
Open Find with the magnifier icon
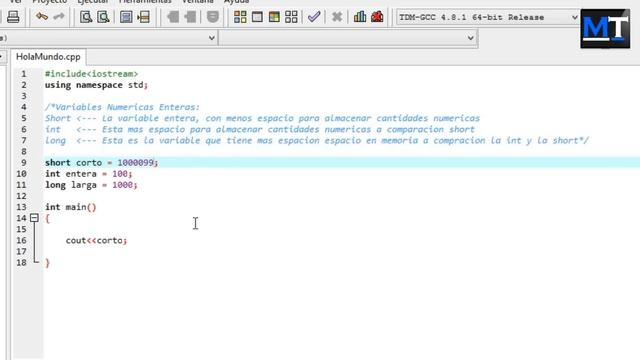(86, 17)
